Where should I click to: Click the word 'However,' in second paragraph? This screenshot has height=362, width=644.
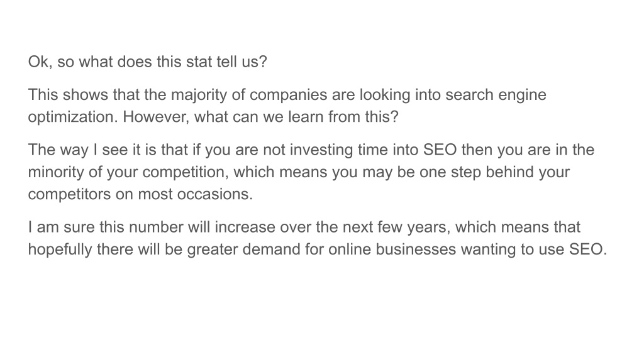(x=156, y=117)
